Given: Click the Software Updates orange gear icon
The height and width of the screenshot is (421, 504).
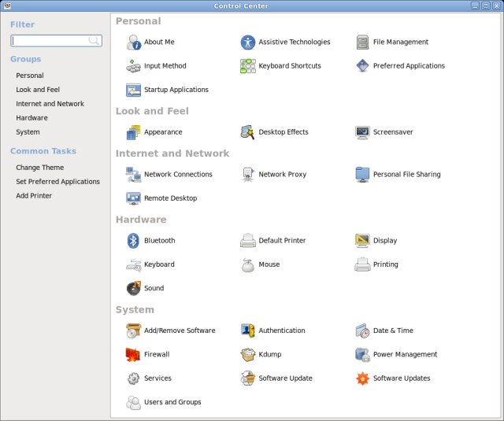Looking at the screenshot, I should [x=362, y=379].
